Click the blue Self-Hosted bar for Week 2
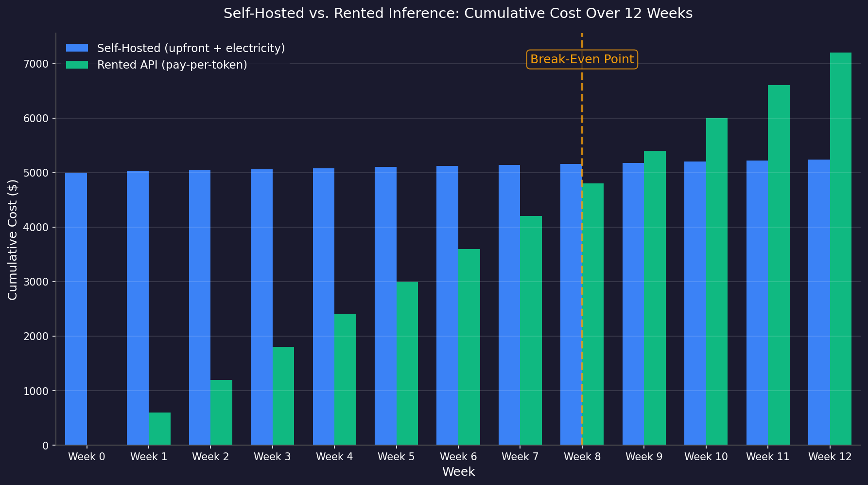 pos(200,308)
